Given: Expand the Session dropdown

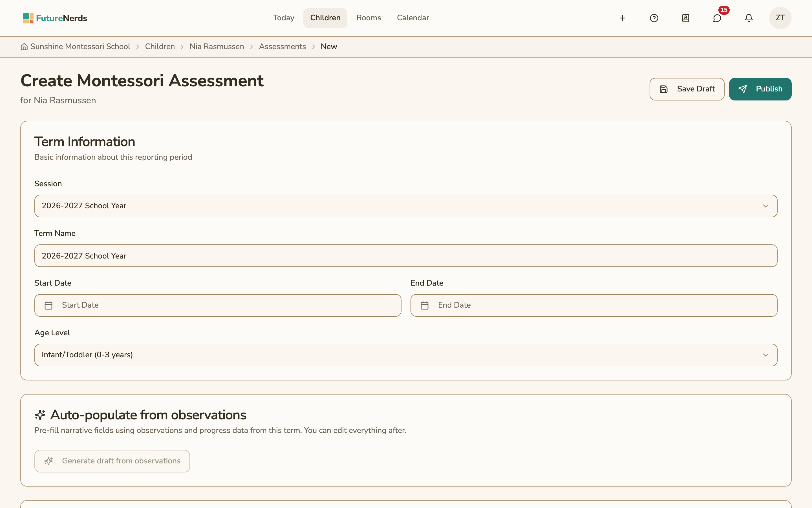Looking at the screenshot, I should [406, 206].
